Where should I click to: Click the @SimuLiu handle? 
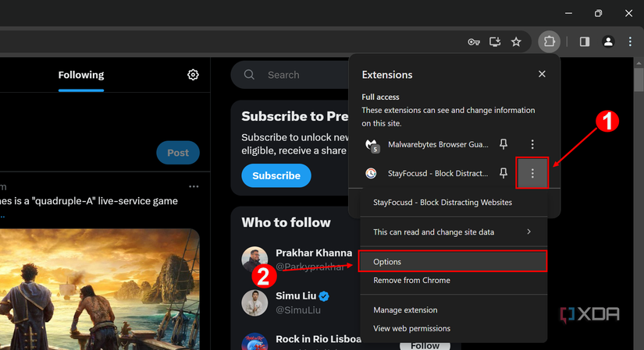(x=298, y=310)
